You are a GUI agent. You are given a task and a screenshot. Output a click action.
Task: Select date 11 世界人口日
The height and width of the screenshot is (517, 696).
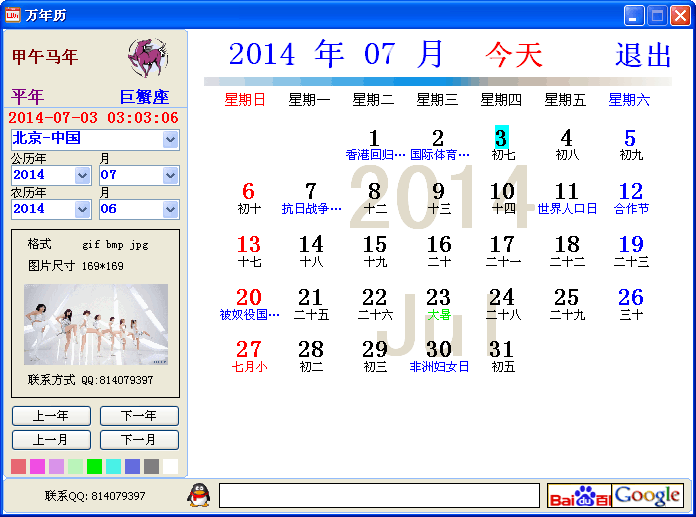click(x=567, y=198)
